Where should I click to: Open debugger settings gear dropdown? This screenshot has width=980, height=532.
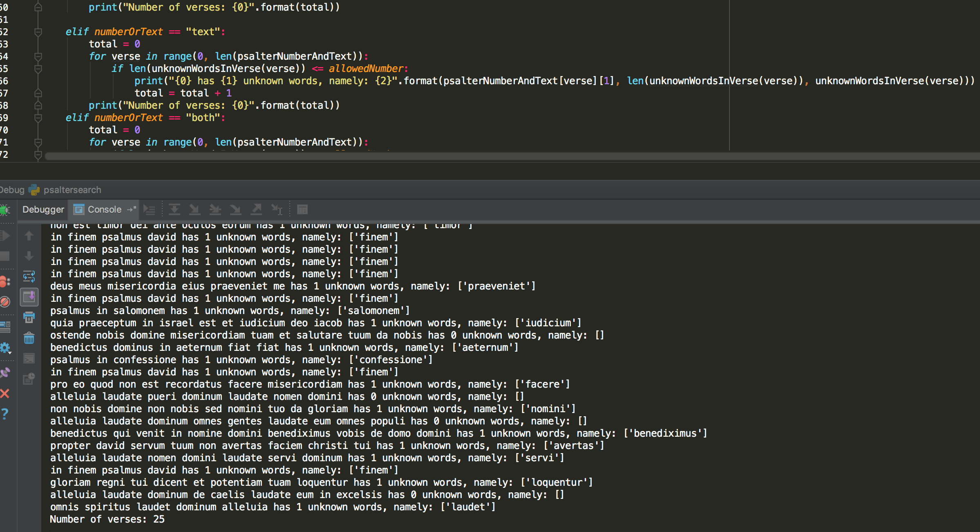tap(5, 348)
